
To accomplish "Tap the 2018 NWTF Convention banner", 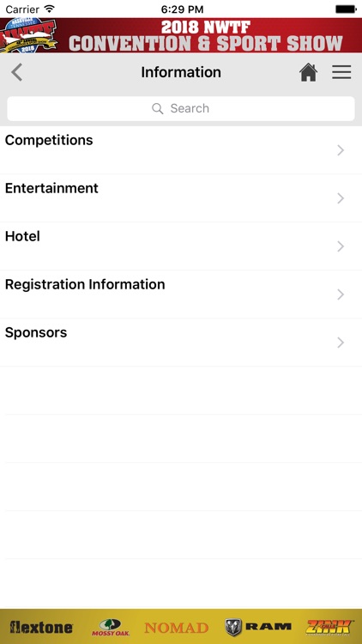I will click(181, 35).
